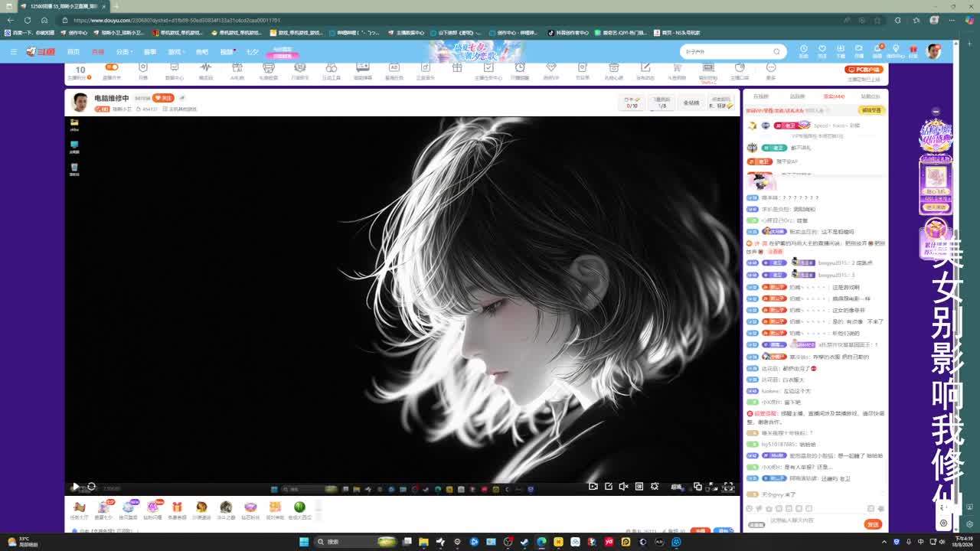The height and width of the screenshot is (551, 980).
Task: Open the download icon in header
Action: point(841,49)
